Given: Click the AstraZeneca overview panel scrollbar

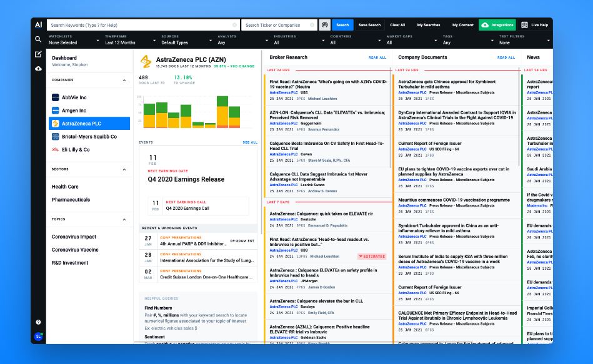Looking at the screenshot, I should (x=261, y=144).
